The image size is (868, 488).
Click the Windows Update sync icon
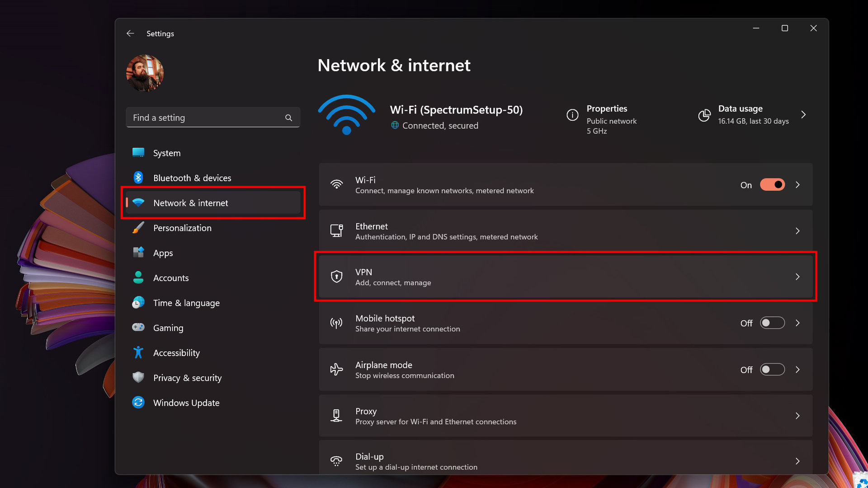138,402
